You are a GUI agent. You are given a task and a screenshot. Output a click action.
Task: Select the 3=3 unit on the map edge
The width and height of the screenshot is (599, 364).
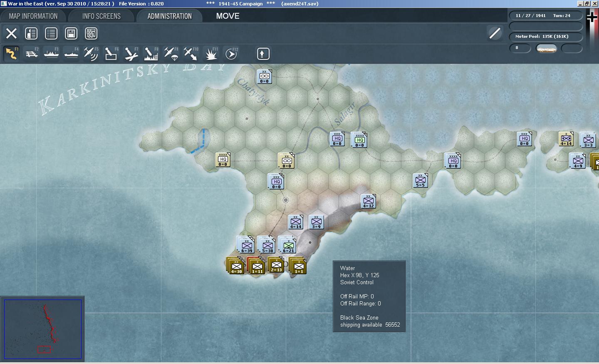588,140
